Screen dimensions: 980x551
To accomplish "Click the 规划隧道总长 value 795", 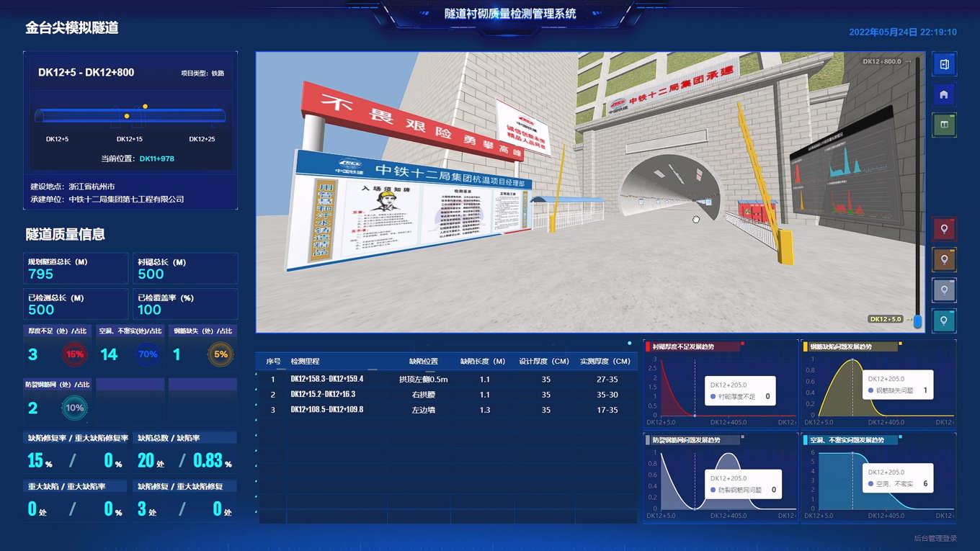I will [x=40, y=274].
